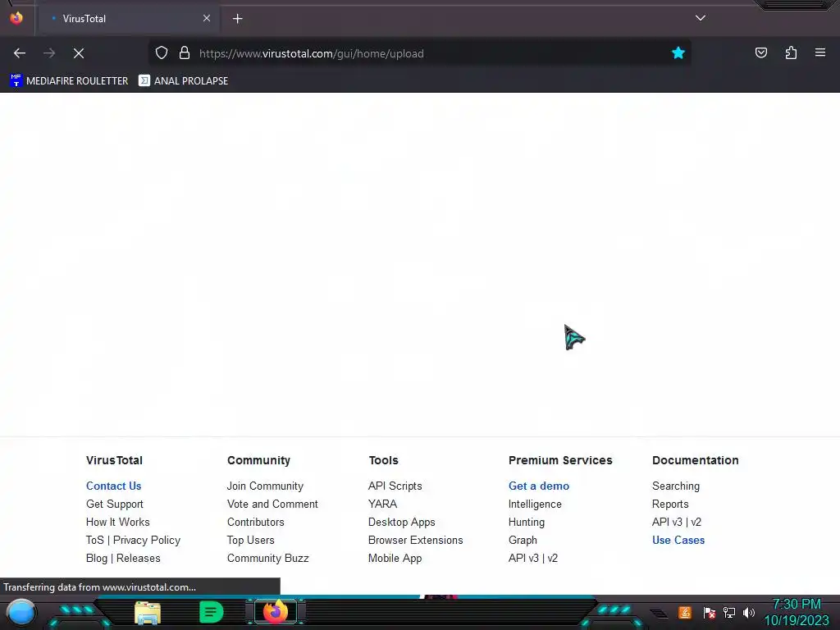This screenshot has height=630, width=840.
Task: Open API Scripts link
Action: point(395,486)
